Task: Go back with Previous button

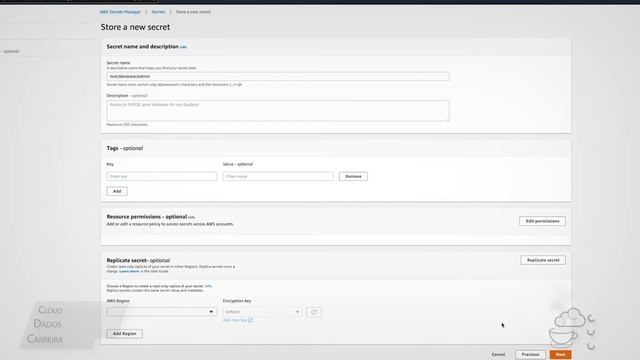Action: (x=530, y=354)
